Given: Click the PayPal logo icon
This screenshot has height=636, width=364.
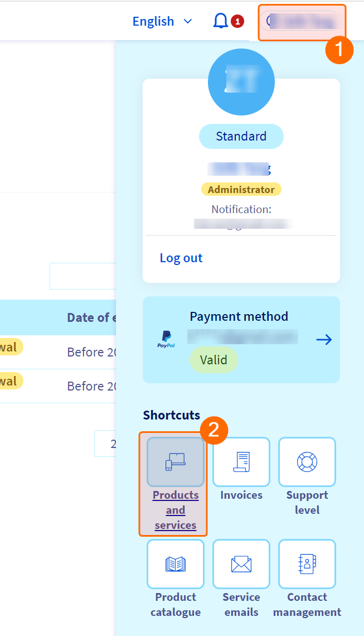Looking at the screenshot, I should tap(166, 339).
